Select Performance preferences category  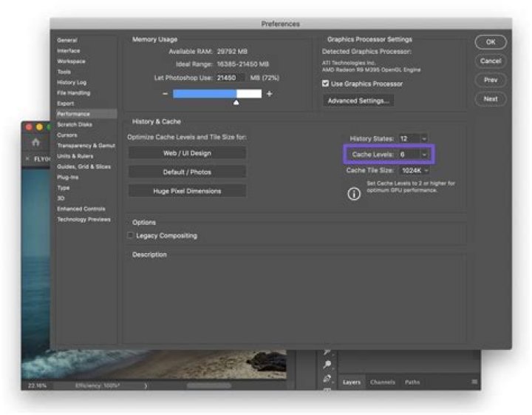(x=86, y=114)
